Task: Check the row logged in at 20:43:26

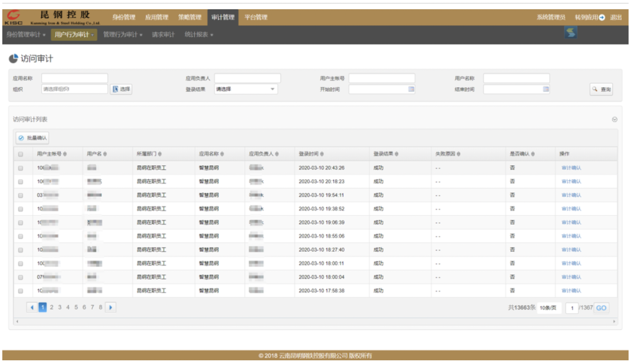Action: pos(20,168)
